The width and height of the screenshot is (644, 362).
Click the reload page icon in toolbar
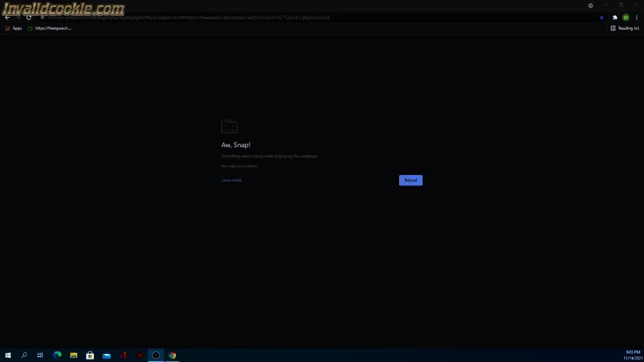[29, 18]
